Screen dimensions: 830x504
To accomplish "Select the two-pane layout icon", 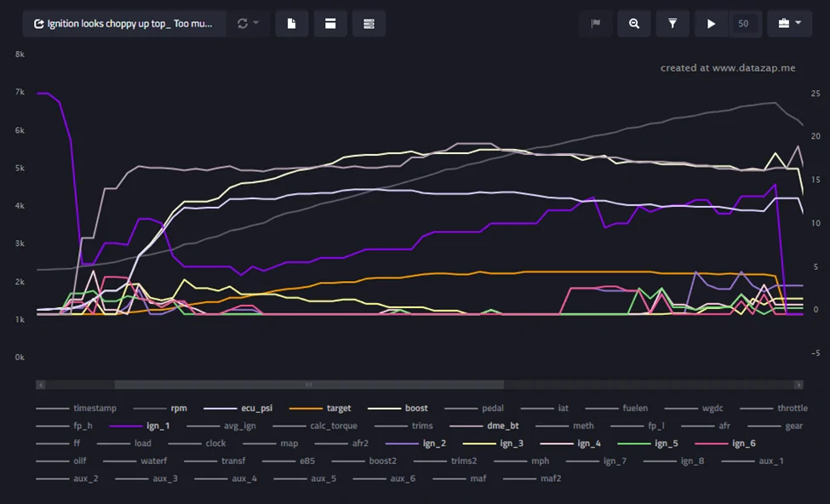I will pos(330,24).
